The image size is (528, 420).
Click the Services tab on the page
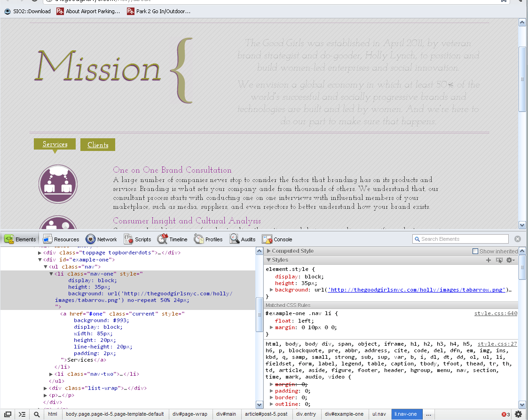[55, 144]
